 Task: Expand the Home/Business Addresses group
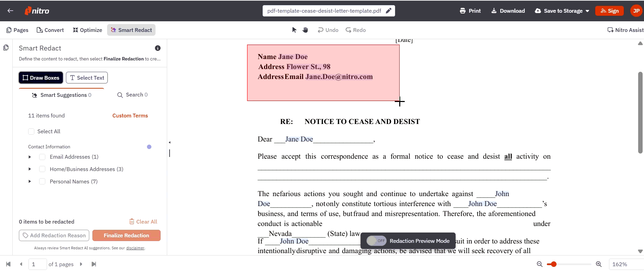(30, 169)
